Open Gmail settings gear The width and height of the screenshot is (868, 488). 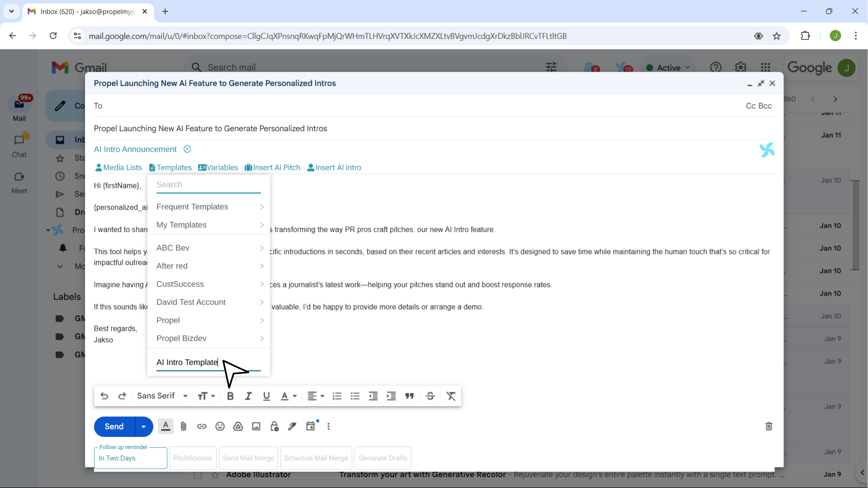click(741, 67)
